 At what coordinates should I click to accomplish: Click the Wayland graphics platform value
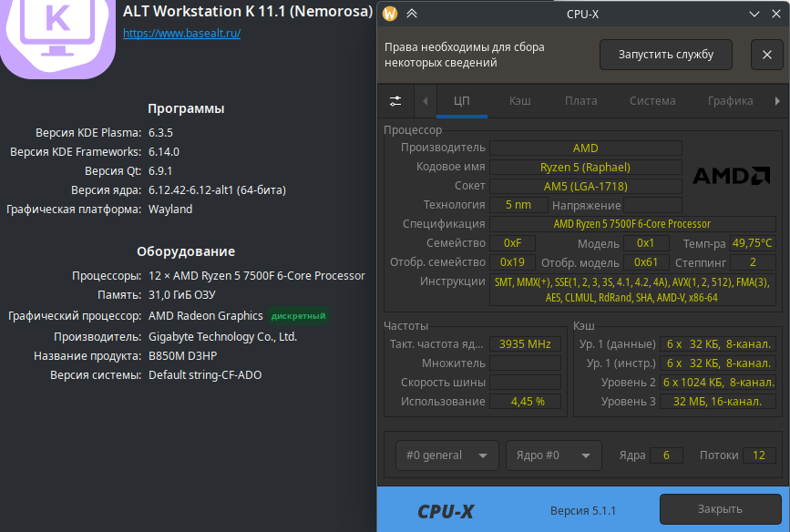[x=170, y=210]
